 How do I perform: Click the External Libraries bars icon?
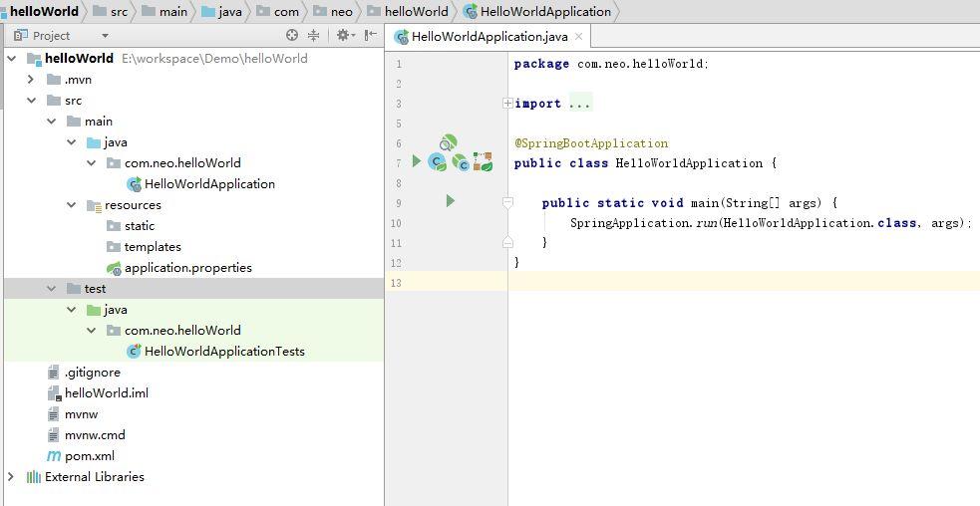pos(33,477)
